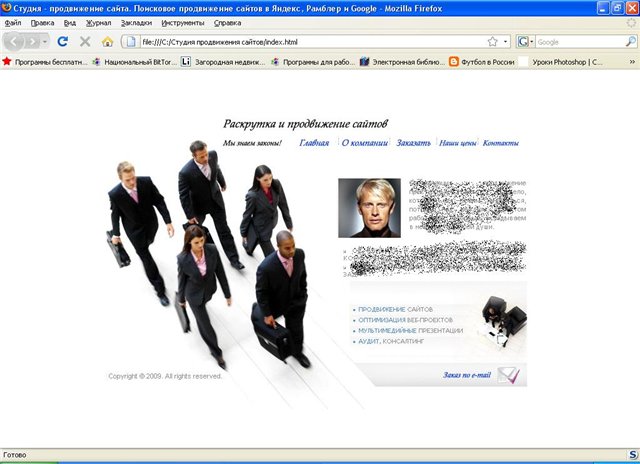Click the Google search input field

[580, 42]
